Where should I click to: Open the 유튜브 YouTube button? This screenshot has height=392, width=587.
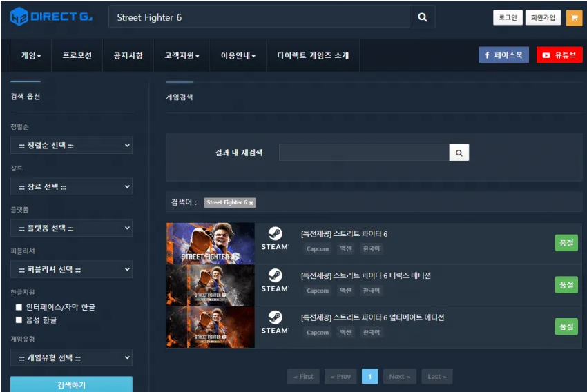(559, 55)
